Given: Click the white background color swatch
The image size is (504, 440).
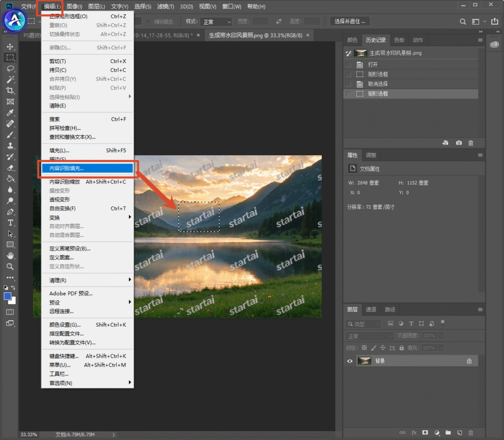Looking at the screenshot, I should pos(13,302).
